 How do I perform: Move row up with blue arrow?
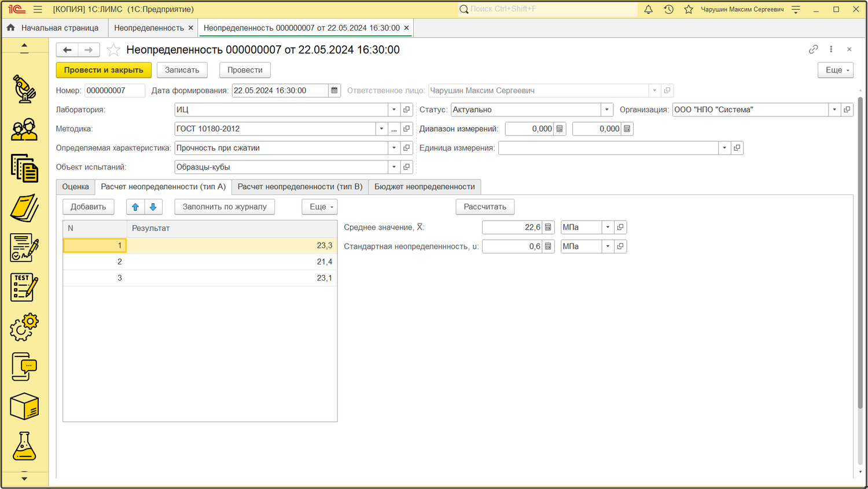pos(135,207)
